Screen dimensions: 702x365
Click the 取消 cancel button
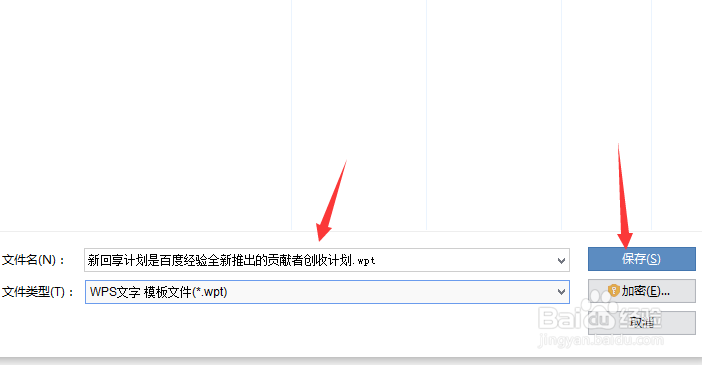(642, 322)
